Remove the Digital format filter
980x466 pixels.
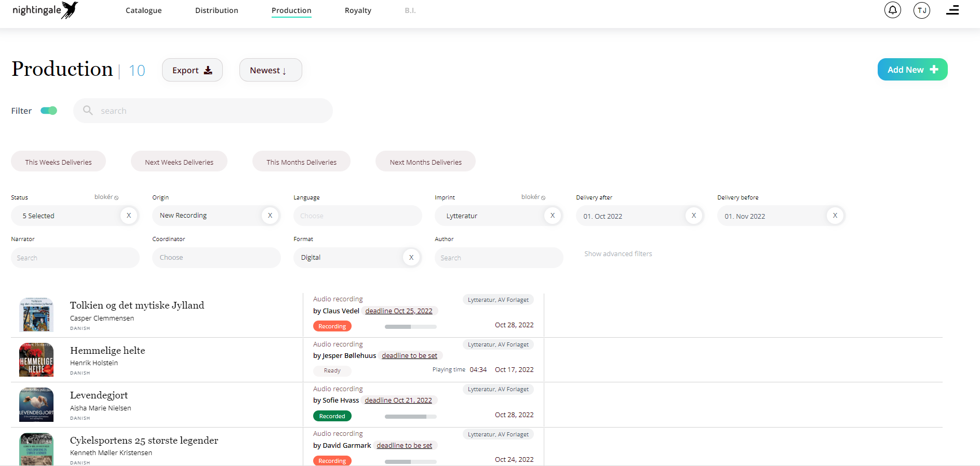411,257
